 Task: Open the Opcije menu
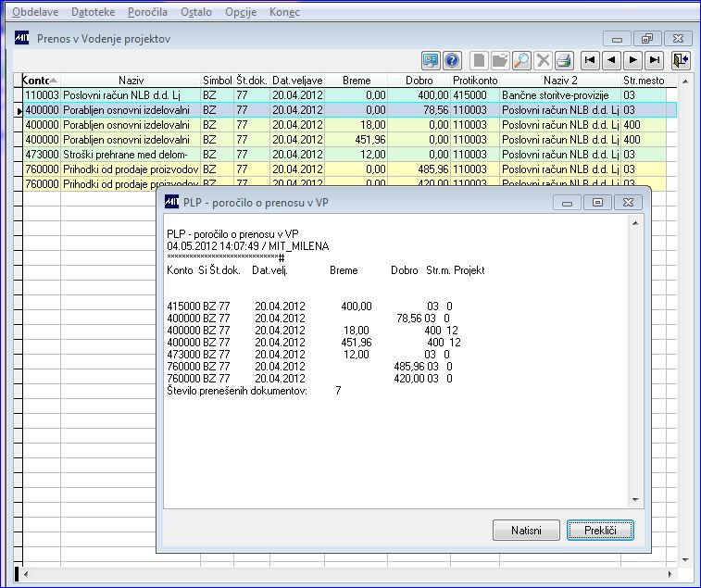[240, 12]
